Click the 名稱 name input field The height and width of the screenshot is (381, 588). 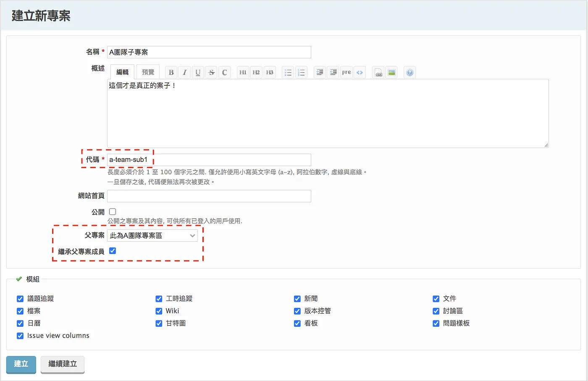[209, 52]
